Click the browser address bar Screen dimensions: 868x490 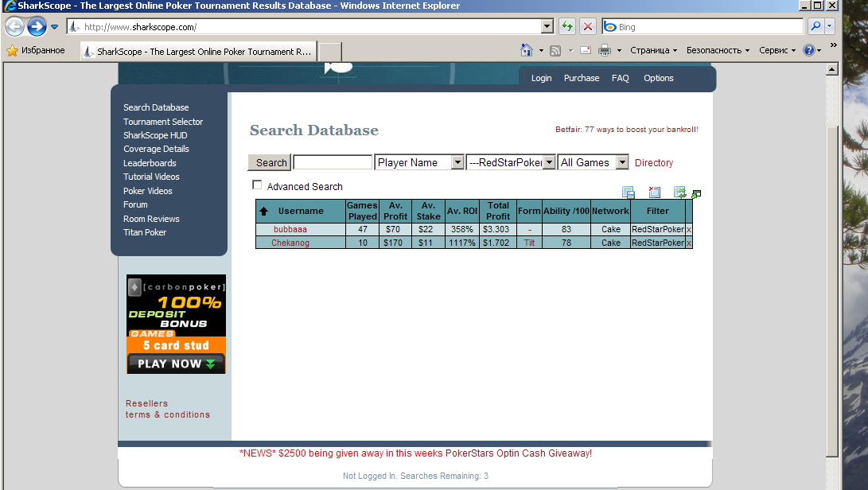pos(310,26)
